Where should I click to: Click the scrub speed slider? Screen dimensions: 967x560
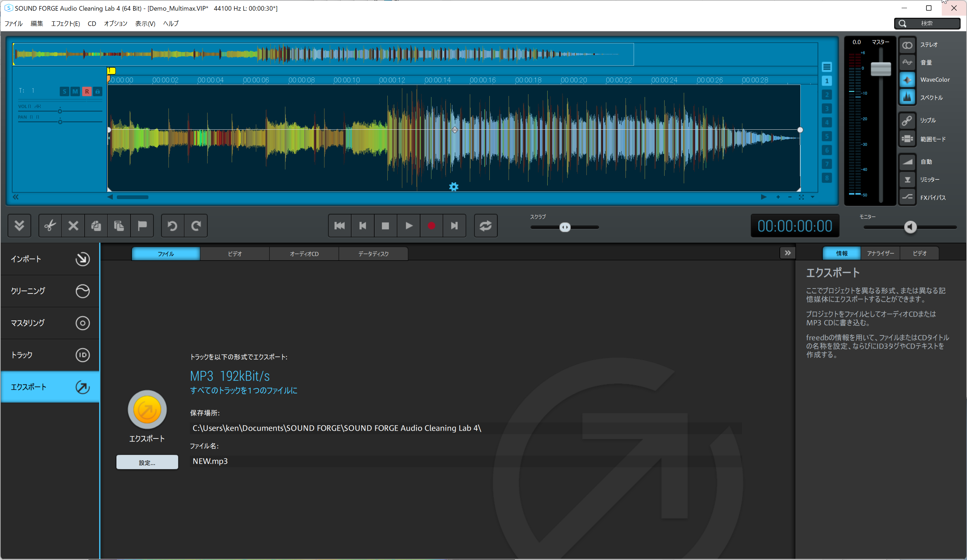(x=564, y=227)
